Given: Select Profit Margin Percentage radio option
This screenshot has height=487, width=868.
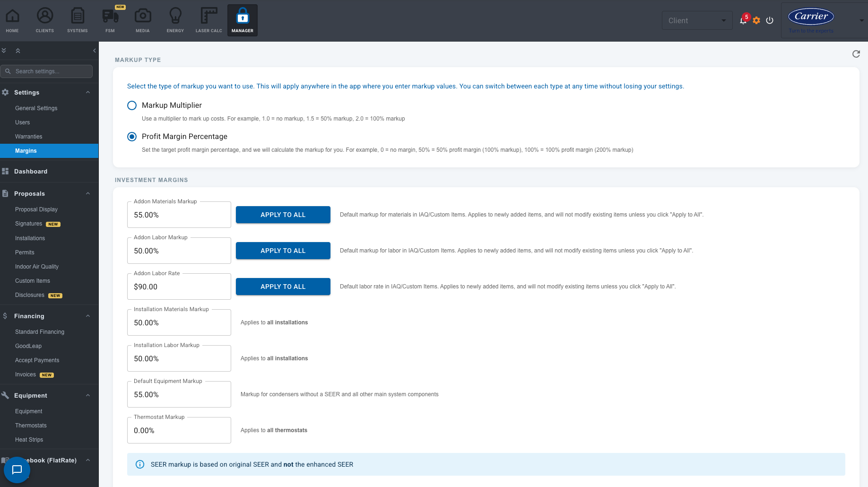Looking at the screenshot, I should (132, 137).
